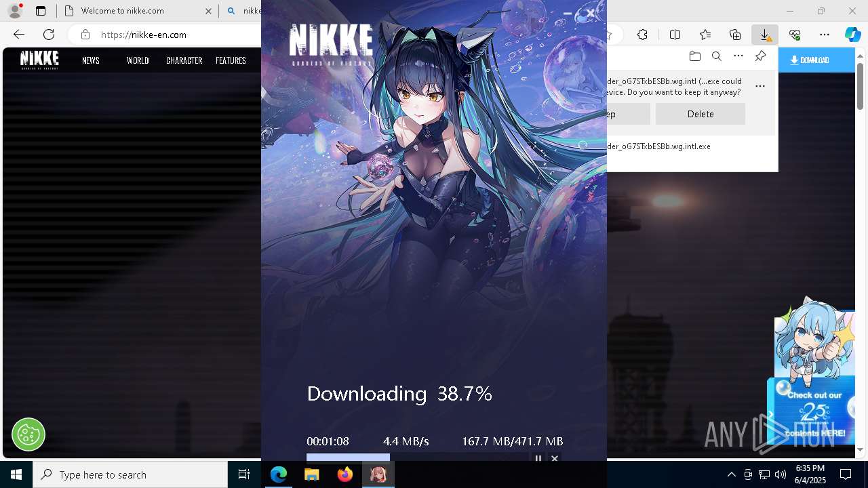Open Task View on taskbar
The height and width of the screenshot is (488, 868).
click(x=244, y=474)
